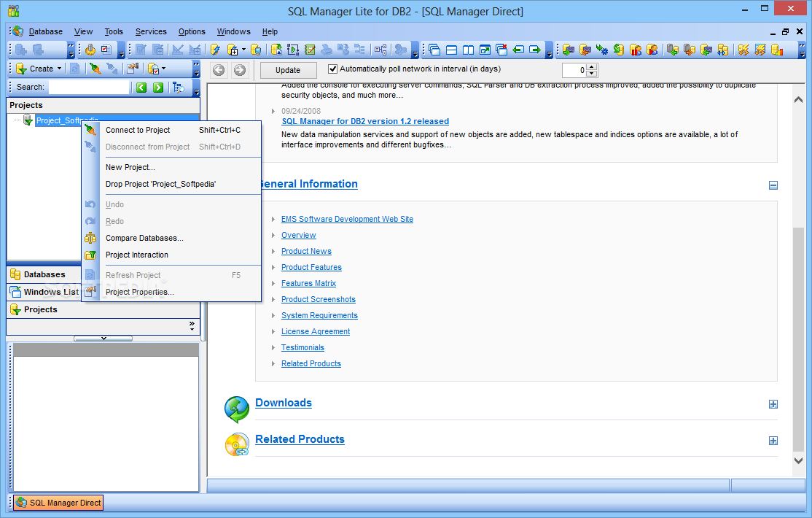Open the Create button dropdown arrow
The width and height of the screenshot is (812, 518).
[x=59, y=69]
